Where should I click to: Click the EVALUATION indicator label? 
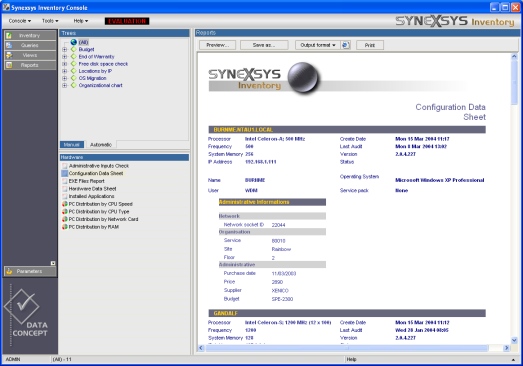point(127,21)
